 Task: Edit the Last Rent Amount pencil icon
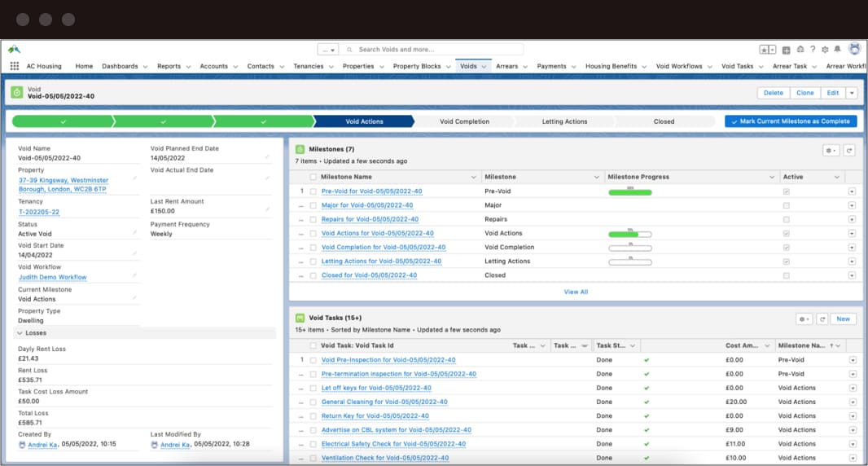pos(267,210)
